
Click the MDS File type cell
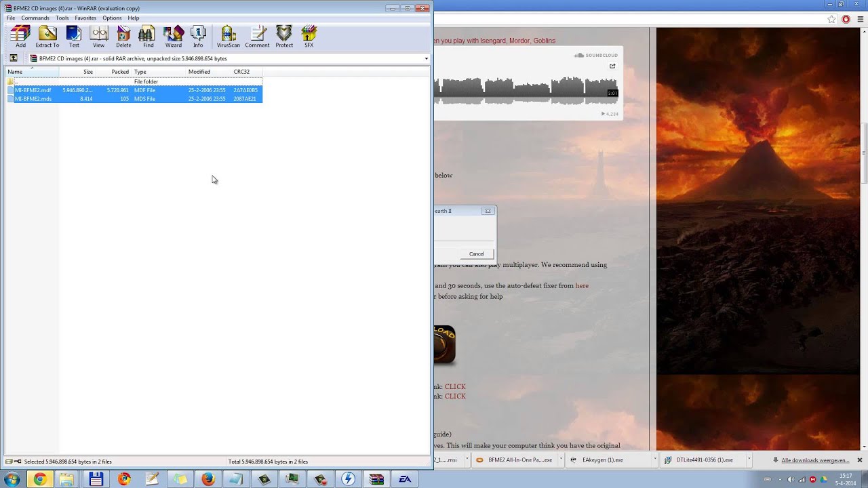[x=144, y=99]
